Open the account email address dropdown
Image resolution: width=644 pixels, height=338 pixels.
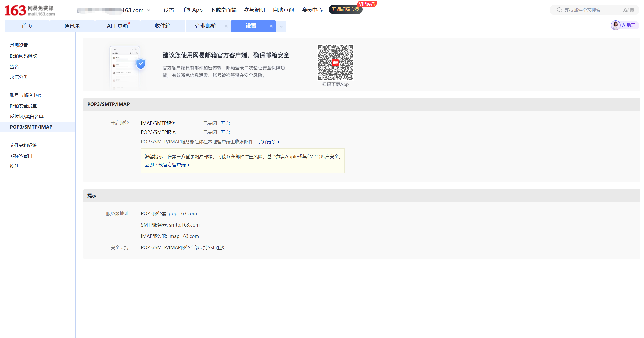pyautogui.click(x=149, y=10)
